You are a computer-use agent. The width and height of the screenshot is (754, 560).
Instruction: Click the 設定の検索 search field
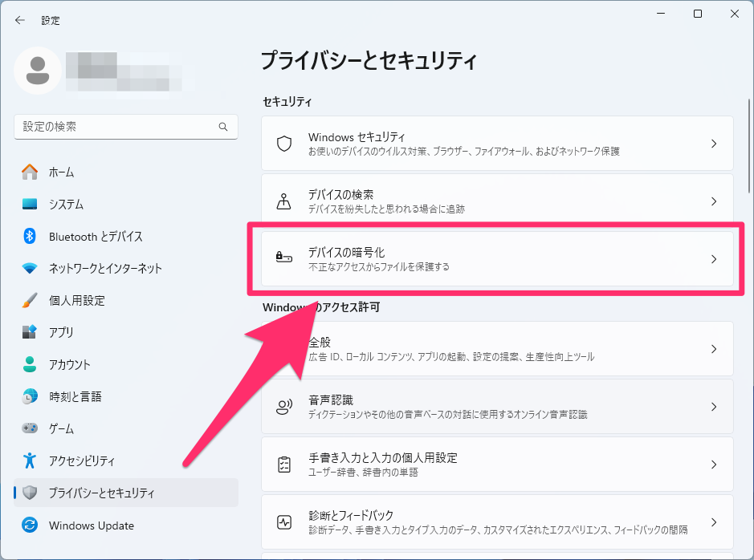(x=126, y=127)
